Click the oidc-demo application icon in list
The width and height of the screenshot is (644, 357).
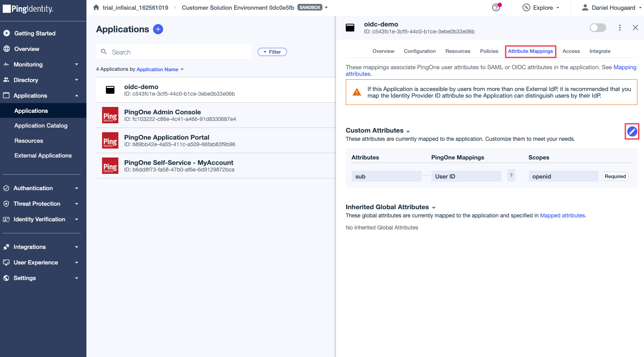click(x=110, y=90)
